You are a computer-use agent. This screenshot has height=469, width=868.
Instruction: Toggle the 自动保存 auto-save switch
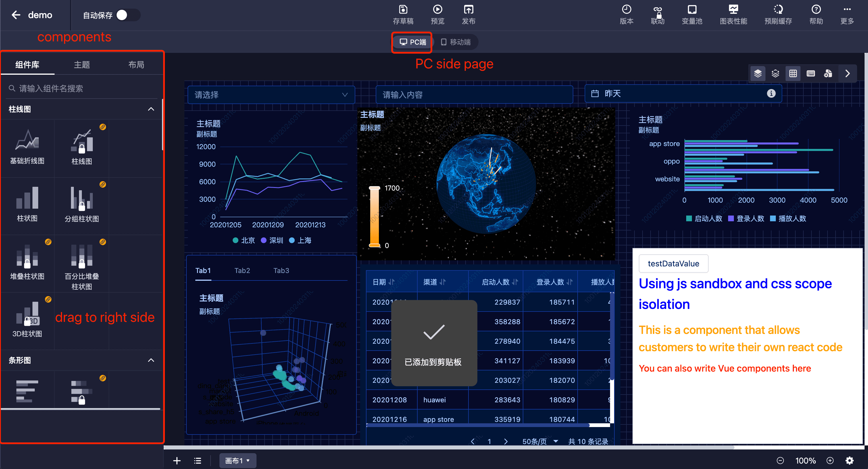coord(128,15)
